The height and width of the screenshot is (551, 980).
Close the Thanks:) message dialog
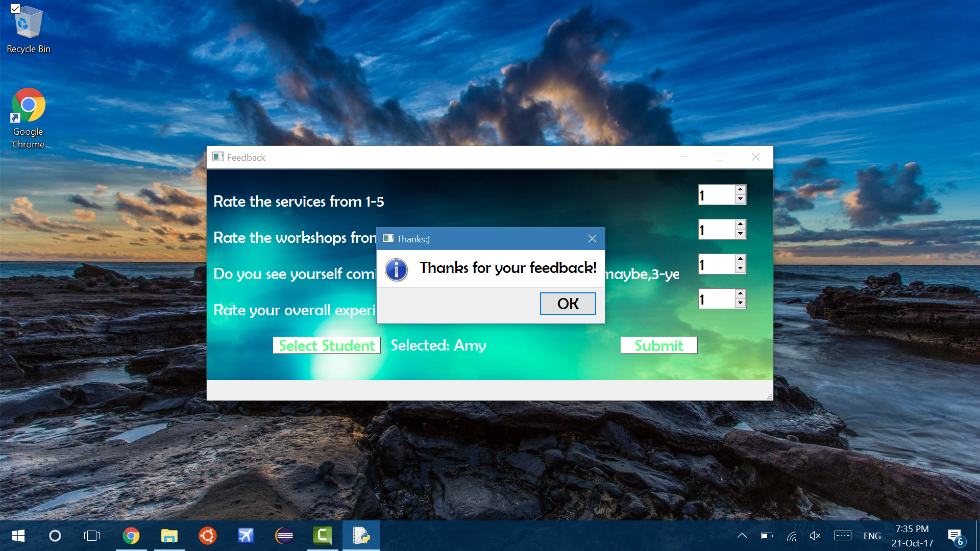[592, 239]
